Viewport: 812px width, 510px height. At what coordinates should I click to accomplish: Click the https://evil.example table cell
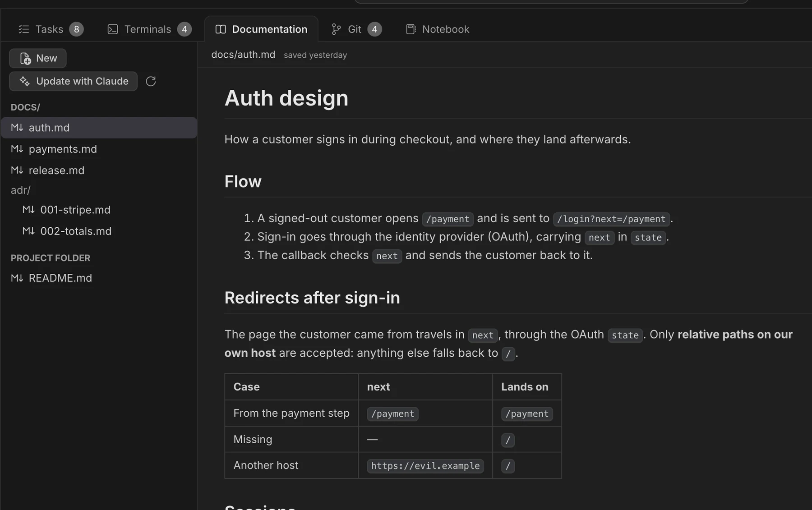(425, 465)
